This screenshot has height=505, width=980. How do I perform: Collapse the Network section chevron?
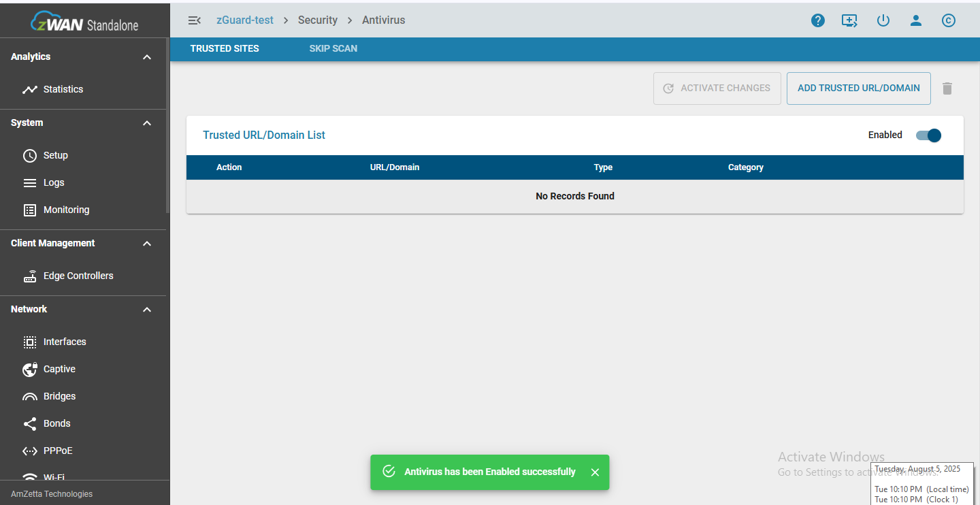pyautogui.click(x=146, y=309)
